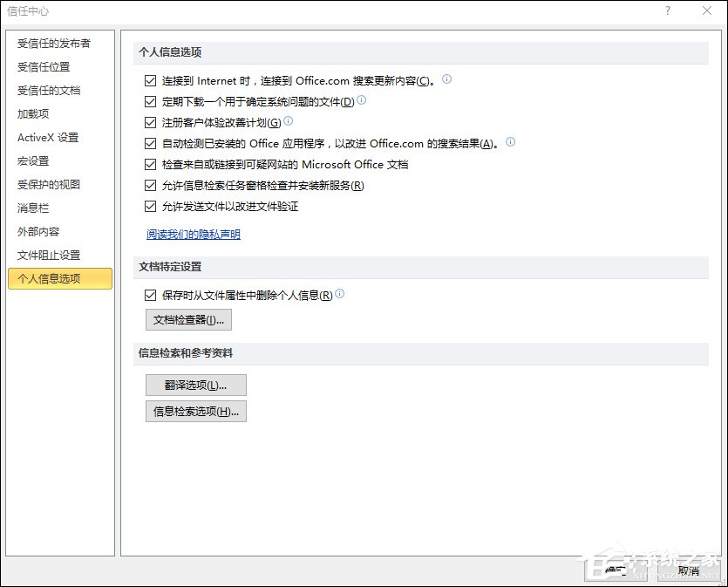This screenshot has height=587, width=728.
Task: Open 翻译选项 dialog
Action: (195, 385)
